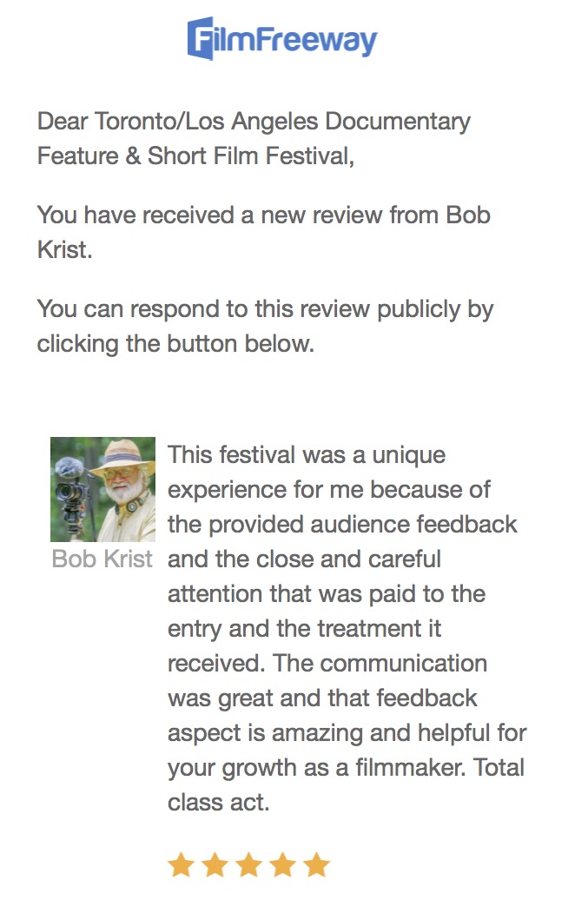Click the "received. The communication" review line
Screen dimensions: 588x913
click(327, 664)
